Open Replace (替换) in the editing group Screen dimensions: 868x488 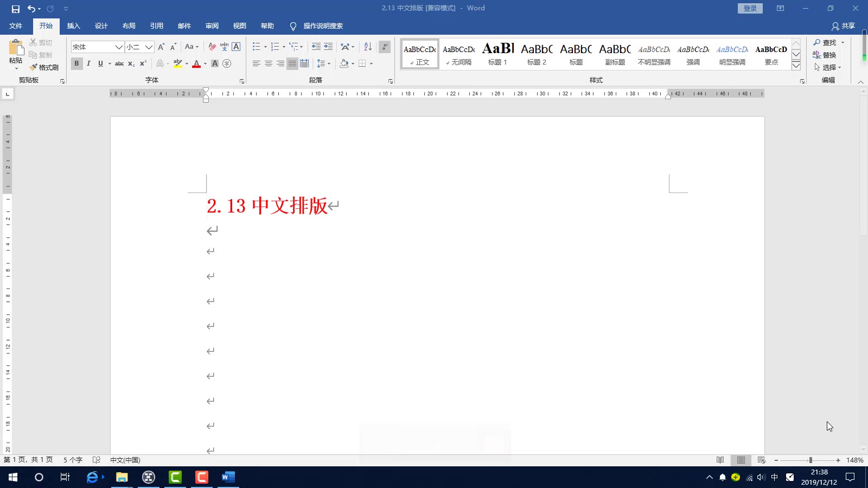click(825, 55)
